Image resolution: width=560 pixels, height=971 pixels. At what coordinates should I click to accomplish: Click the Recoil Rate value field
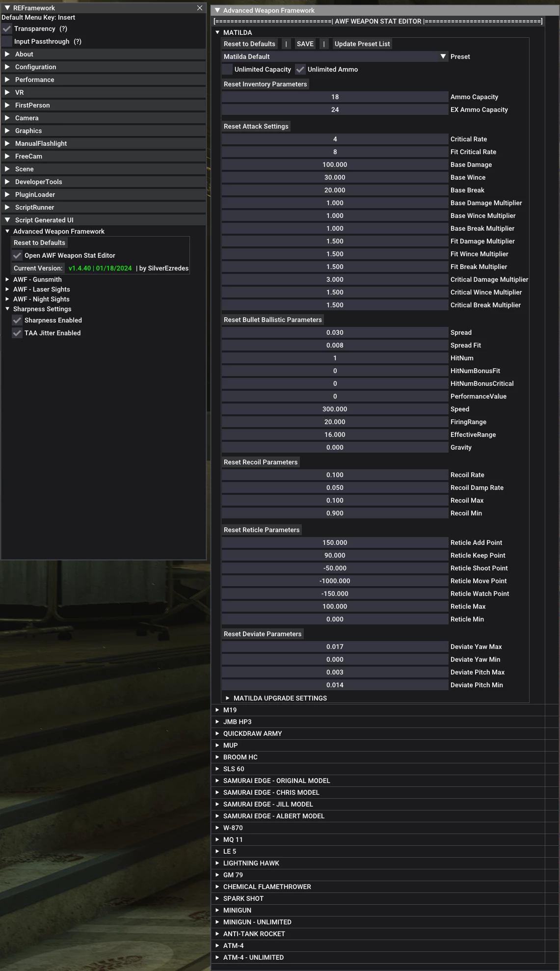pos(335,475)
